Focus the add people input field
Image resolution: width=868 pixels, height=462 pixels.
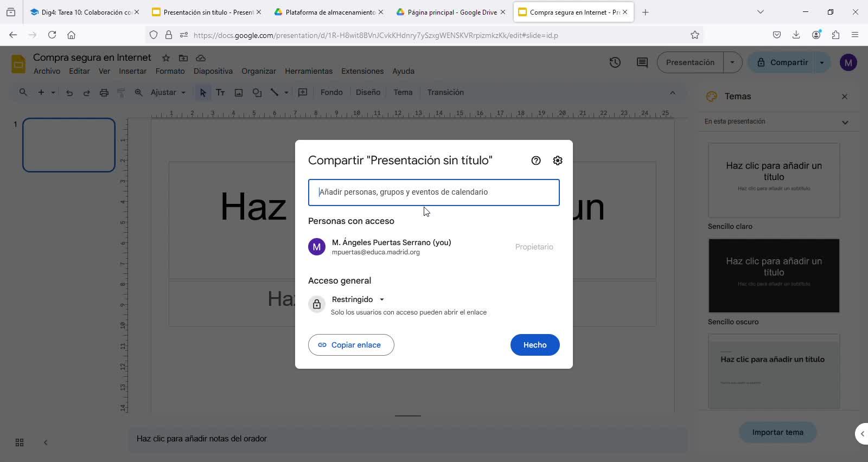point(434,193)
